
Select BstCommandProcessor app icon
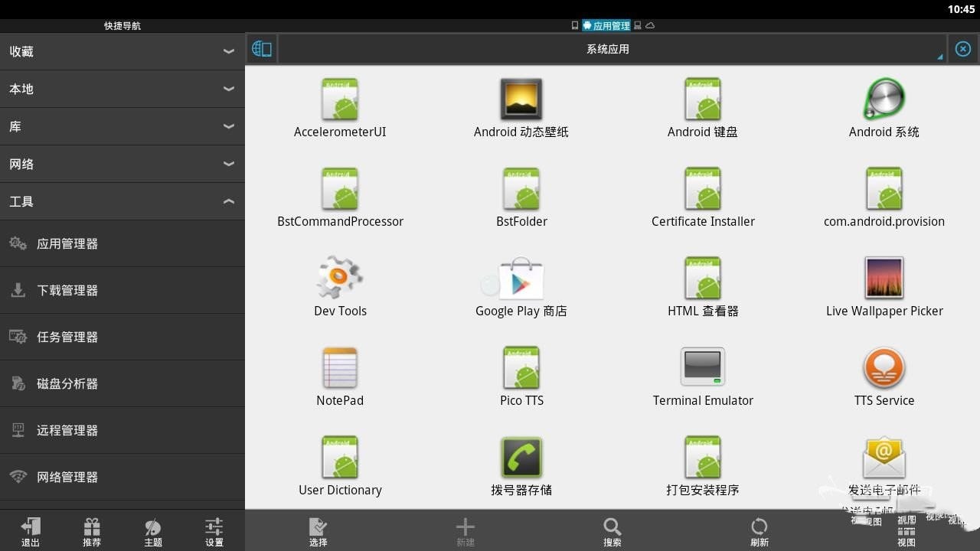click(x=340, y=189)
